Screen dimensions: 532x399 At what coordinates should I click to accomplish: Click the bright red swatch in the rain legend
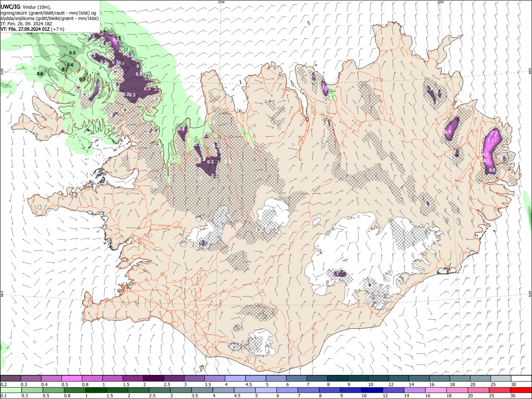point(521,390)
